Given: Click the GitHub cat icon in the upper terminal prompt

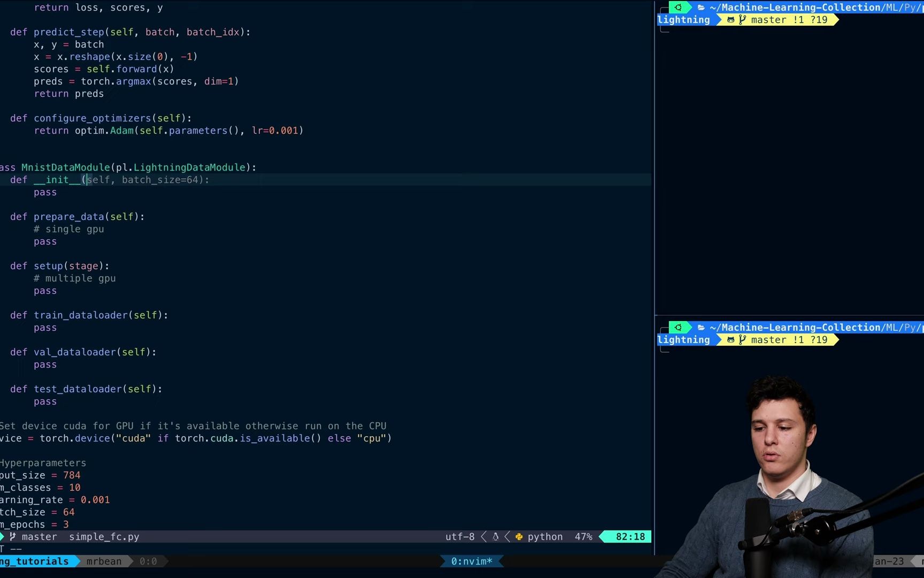Looking at the screenshot, I should tap(730, 20).
